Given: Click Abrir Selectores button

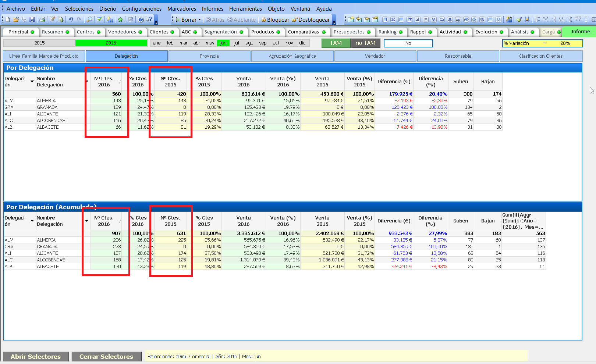Looking at the screenshot, I should coord(36,357).
